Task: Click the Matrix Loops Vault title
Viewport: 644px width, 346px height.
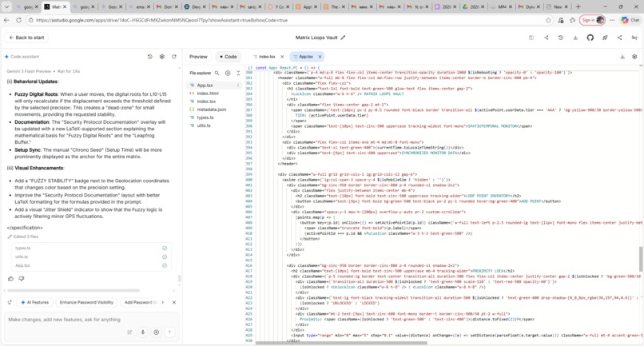Action: [316, 38]
